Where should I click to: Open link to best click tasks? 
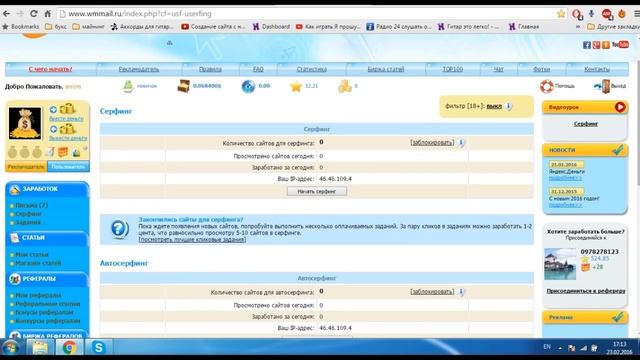tap(192, 240)
